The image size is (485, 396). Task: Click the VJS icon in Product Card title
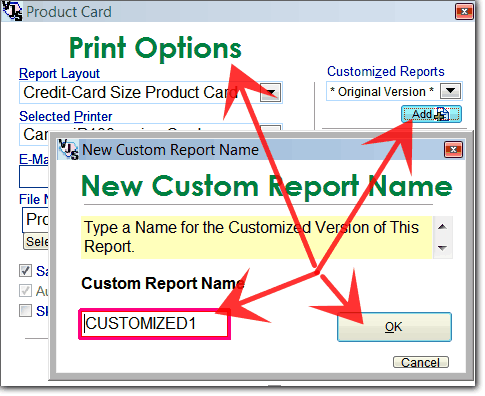12,11
